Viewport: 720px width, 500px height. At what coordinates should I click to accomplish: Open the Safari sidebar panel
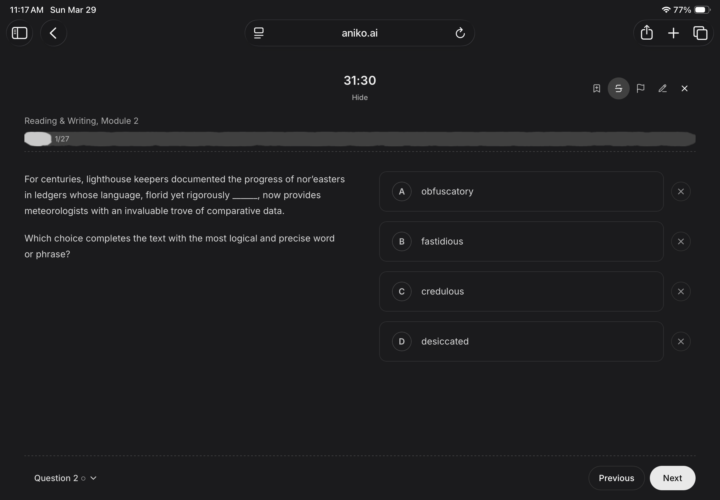tap(19, 33)
